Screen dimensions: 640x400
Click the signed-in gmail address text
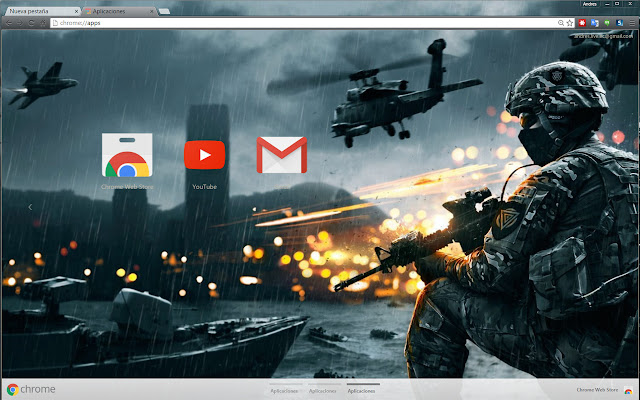coord(603,36)
